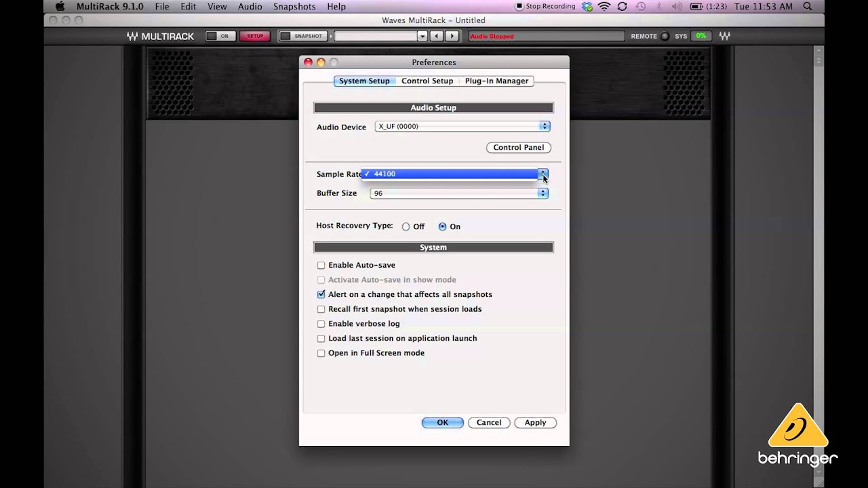
Task: Open the snapshot selector dropdown arrow
Action: [x=422, y=36]
